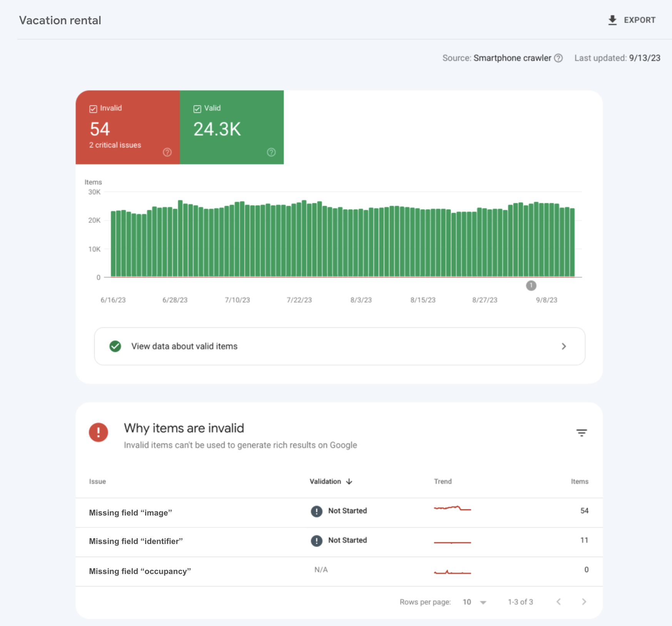Click the red alert icon beside Why items are invalid

coord(99,432)
